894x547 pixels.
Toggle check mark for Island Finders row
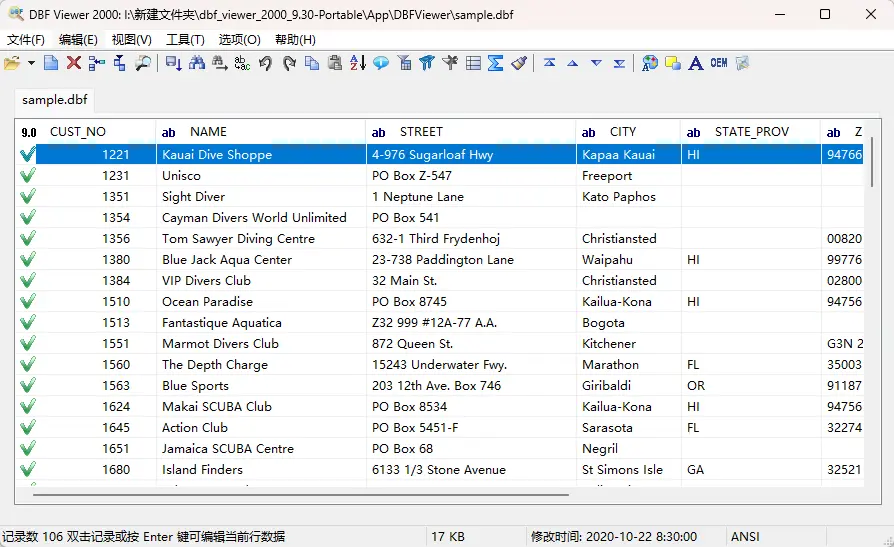tap(27, 469)
